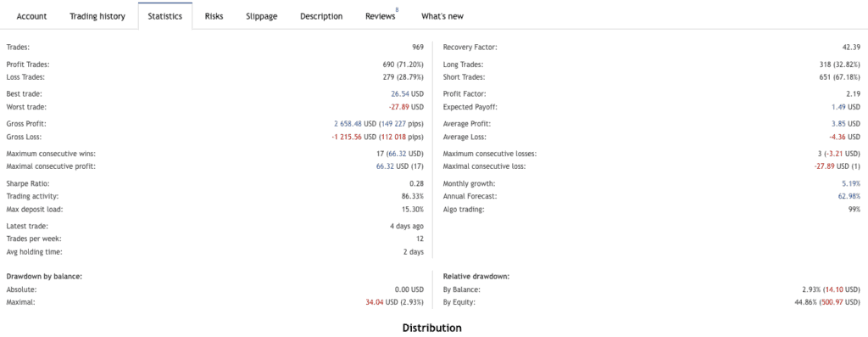Open the What's new tab
Screen dimensions: 868x337
[x=442, y=16]
